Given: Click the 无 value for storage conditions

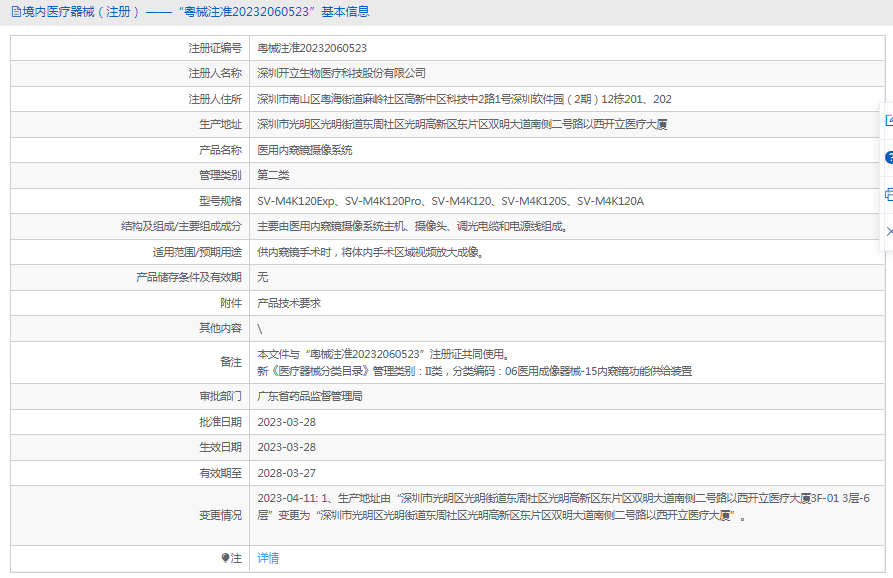Looking at the screenshot, I should click(x=263, y=277).
